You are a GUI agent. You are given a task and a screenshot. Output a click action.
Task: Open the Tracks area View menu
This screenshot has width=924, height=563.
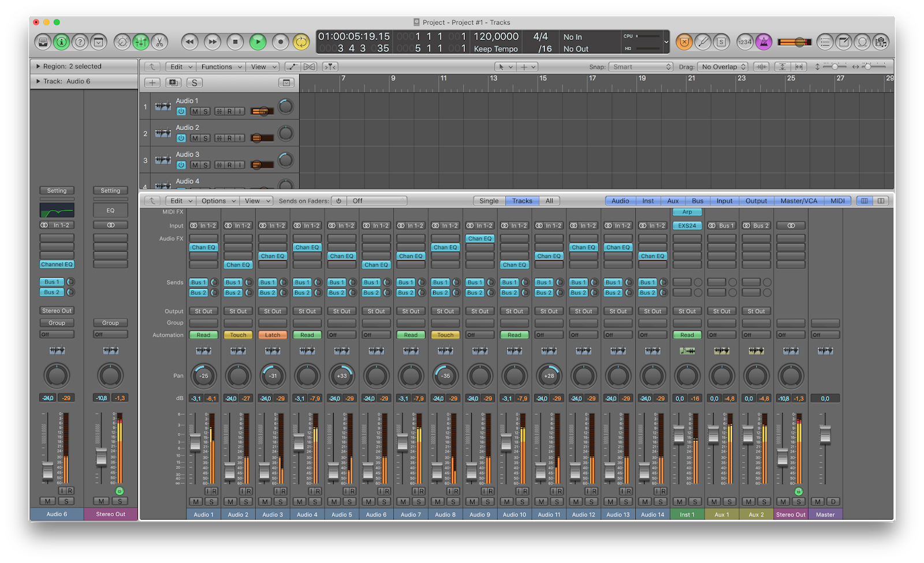pos(263,67)
